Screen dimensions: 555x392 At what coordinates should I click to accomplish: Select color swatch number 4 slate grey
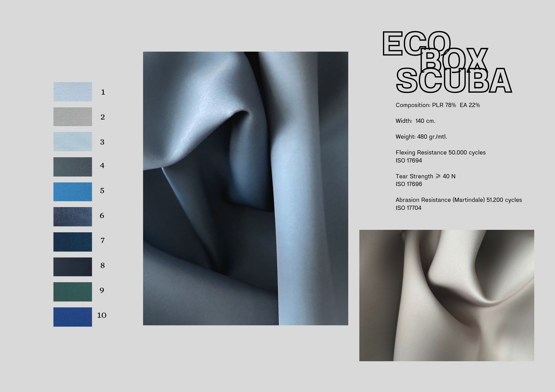tap(73, 167)
